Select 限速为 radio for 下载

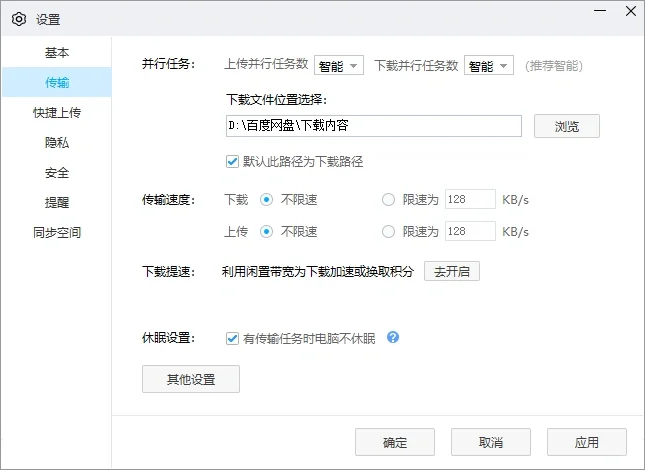coord(388,200)
